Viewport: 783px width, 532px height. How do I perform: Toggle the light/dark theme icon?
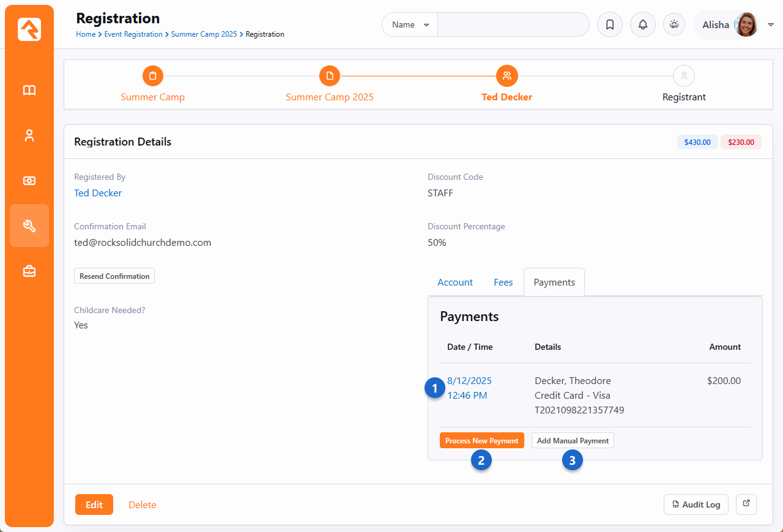click(x=674, y=25)
